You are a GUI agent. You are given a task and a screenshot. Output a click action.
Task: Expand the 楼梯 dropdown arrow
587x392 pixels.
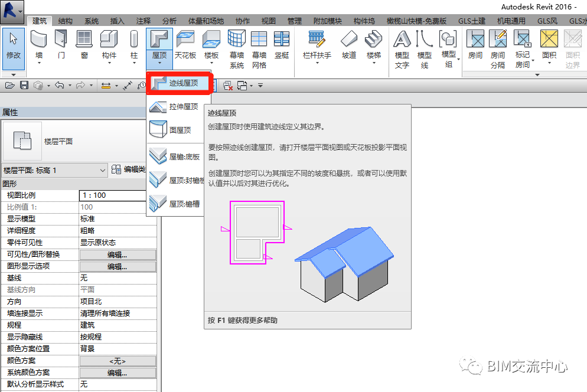pyautogui.click(x=374, y=63)
